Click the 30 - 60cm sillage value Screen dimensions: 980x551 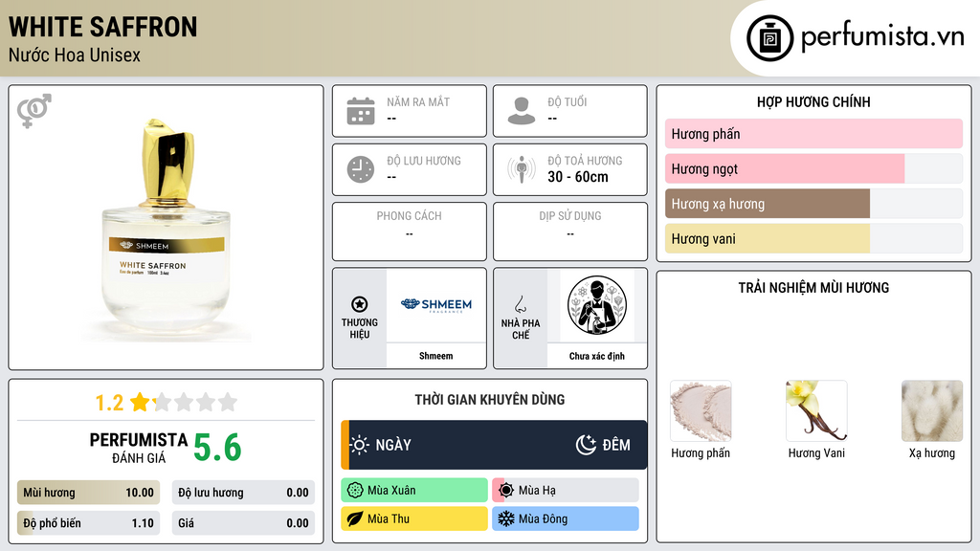click(578, 177)
